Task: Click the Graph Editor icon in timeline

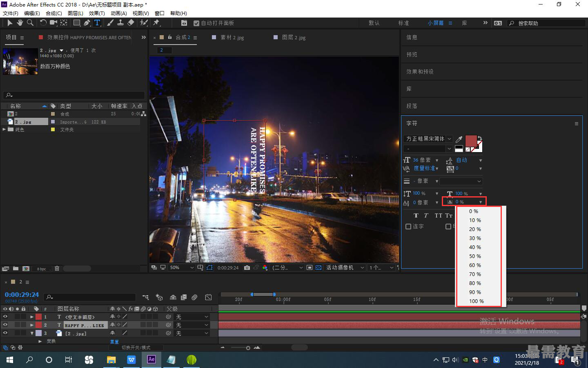Action: [208, 297]
